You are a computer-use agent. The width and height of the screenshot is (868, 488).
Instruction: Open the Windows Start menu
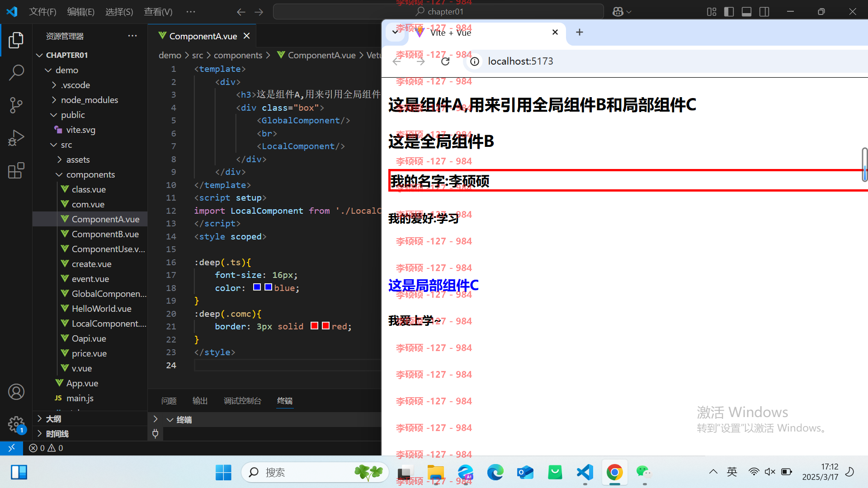(223, 473)
